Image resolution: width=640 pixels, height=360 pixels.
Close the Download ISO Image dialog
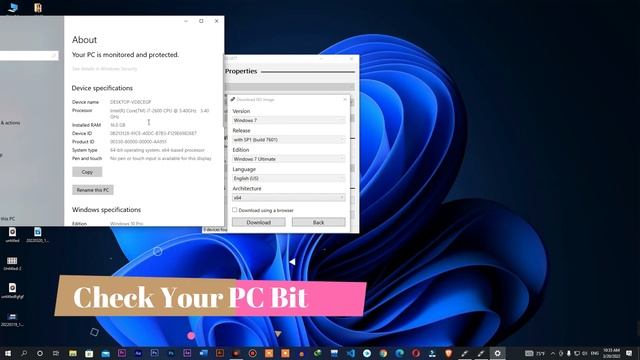[x=345, y=99]
